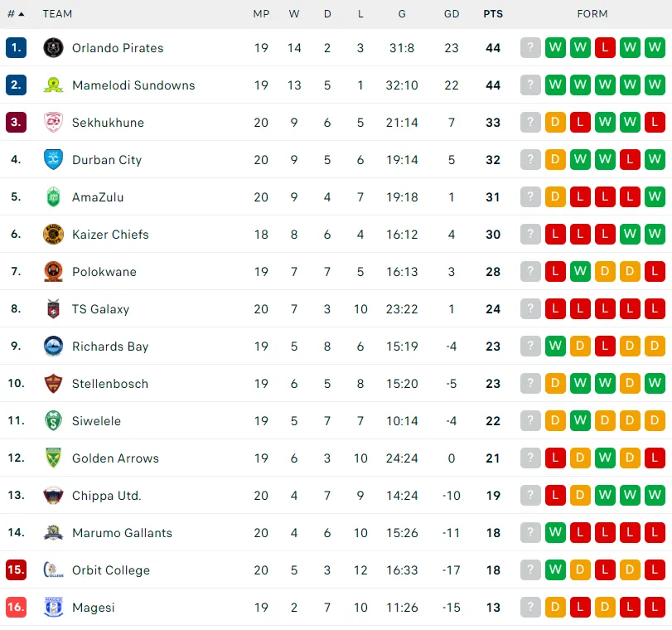The width and height of the screenshot is (672, 630).
Task: Click the Richards Bay team crest
Action: tap(53, 346)
